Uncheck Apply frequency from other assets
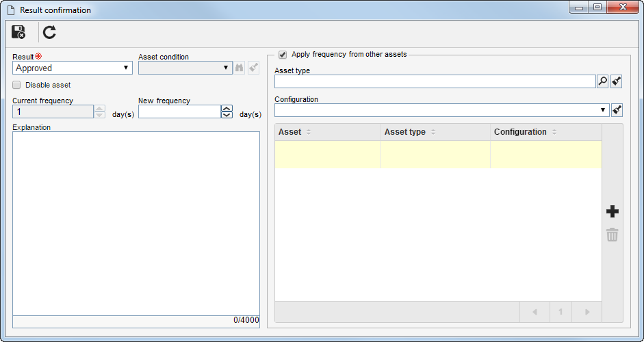 pyautogui.click(x=283, y=55)
